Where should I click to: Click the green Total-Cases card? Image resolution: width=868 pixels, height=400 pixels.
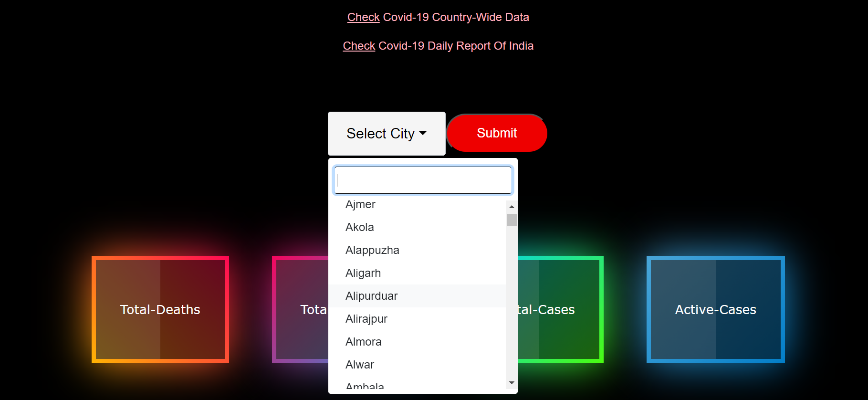pos(560,309)
